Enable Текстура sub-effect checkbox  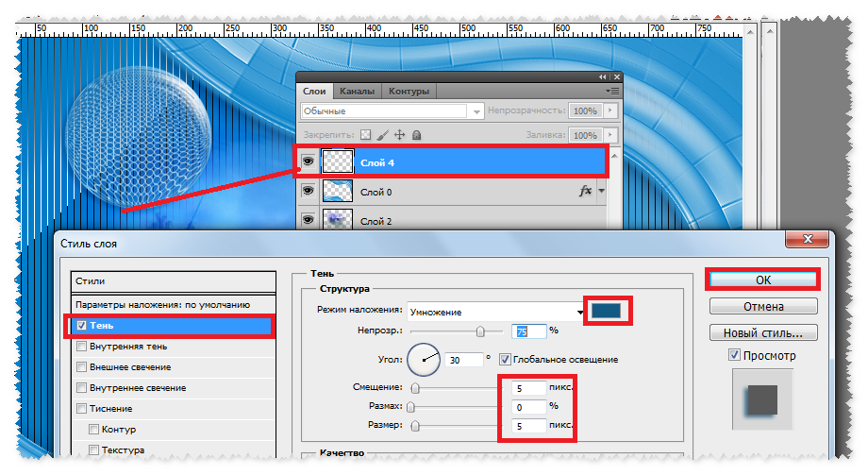click(x=94, y=450)
